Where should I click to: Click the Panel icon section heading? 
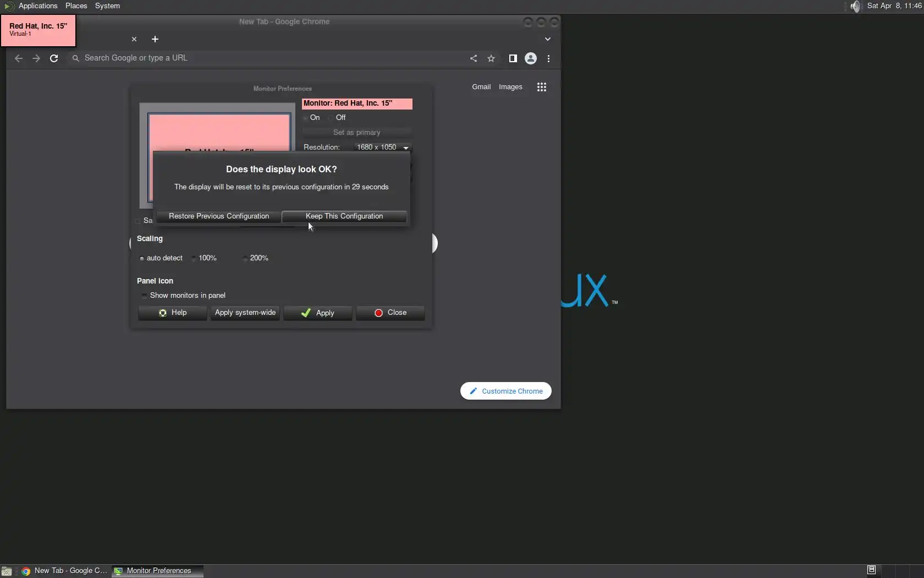point(155,281)
